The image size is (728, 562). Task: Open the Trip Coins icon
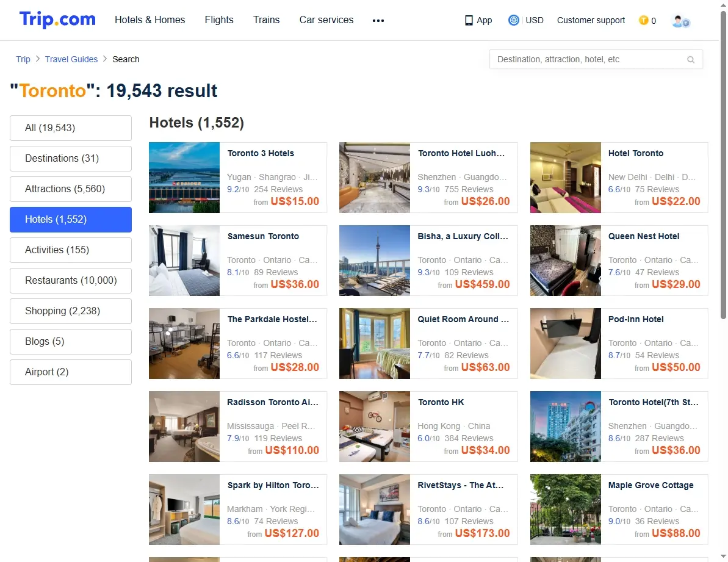644,20
